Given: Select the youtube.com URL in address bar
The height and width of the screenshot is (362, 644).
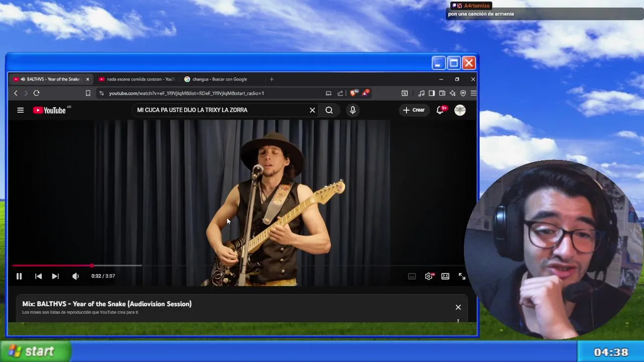Looking at the screenshot, I should pos(186,93).
